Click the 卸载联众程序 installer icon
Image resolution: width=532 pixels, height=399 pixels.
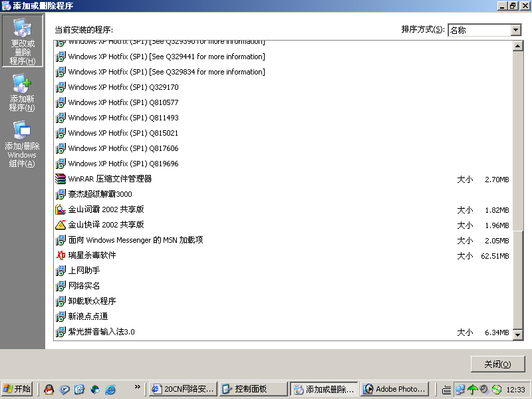click(x=61, y=301)
